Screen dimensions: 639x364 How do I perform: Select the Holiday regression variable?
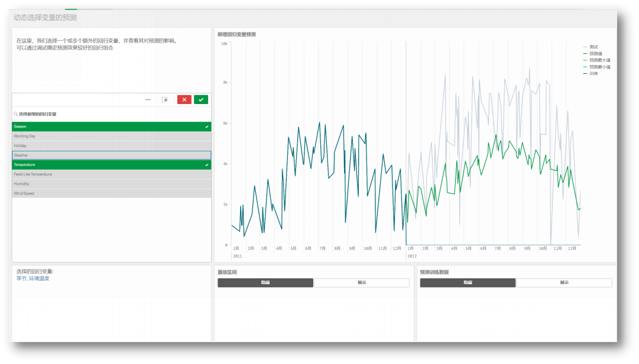click(x=112, y=146)
